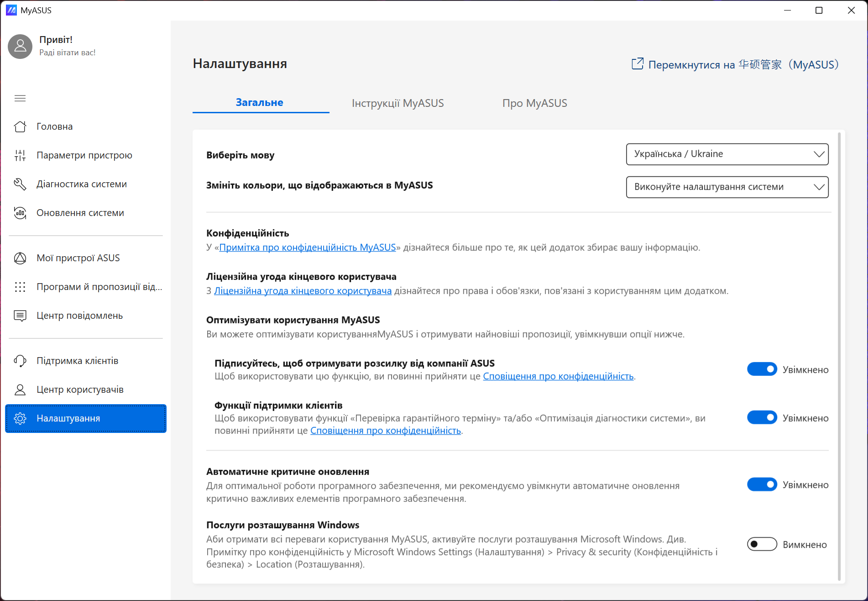Click the settings panel vertical scrollbar

click(x=839, y=356)
